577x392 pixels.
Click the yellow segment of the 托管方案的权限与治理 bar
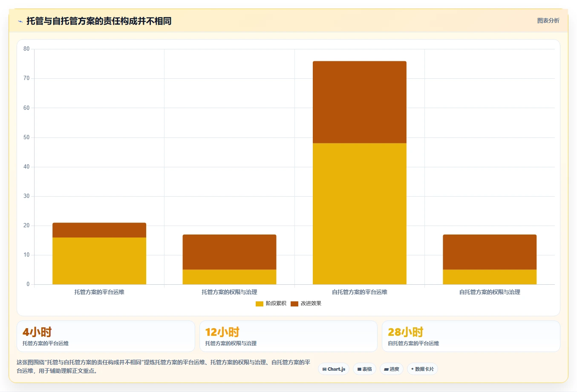click(x=229, y=277)
